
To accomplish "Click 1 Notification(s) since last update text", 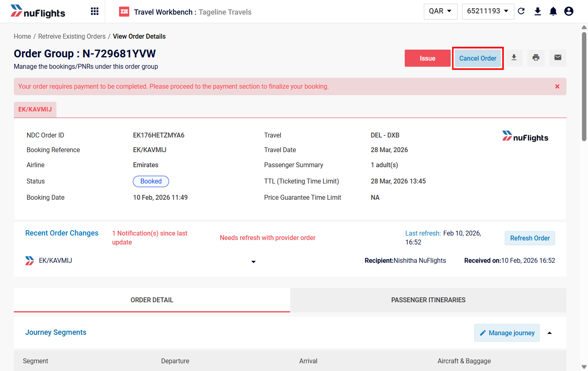I will (150, 238).
